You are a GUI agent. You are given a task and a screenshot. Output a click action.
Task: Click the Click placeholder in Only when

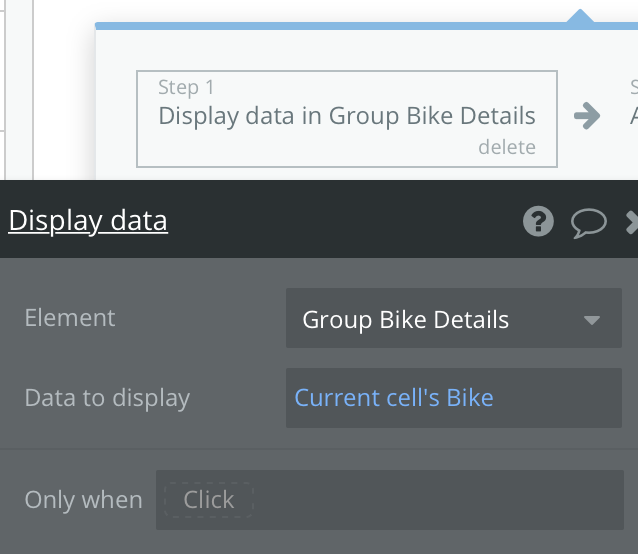coord(209,500)
